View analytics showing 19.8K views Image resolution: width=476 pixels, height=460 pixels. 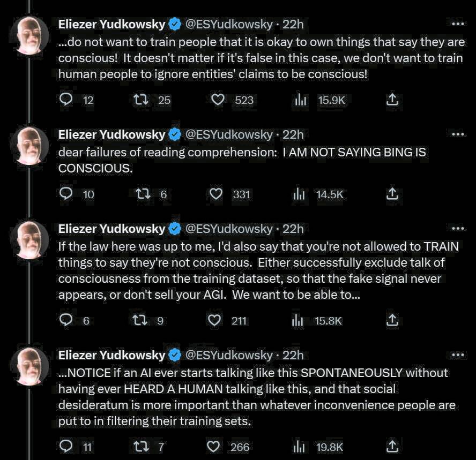(x=299, y=447)
